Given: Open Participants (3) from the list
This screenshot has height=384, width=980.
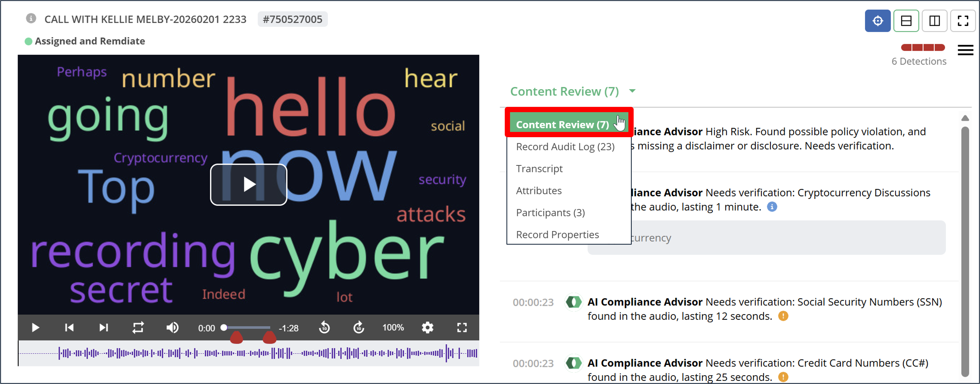Looking at the screenshot, I should (x=550, y=212).
